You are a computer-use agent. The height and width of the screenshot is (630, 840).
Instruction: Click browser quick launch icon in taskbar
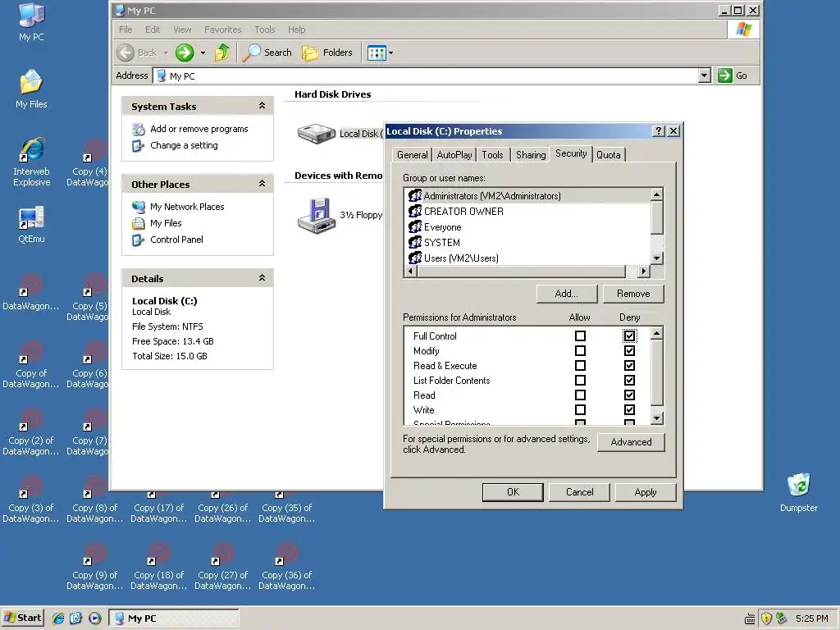tap(58, 619)
